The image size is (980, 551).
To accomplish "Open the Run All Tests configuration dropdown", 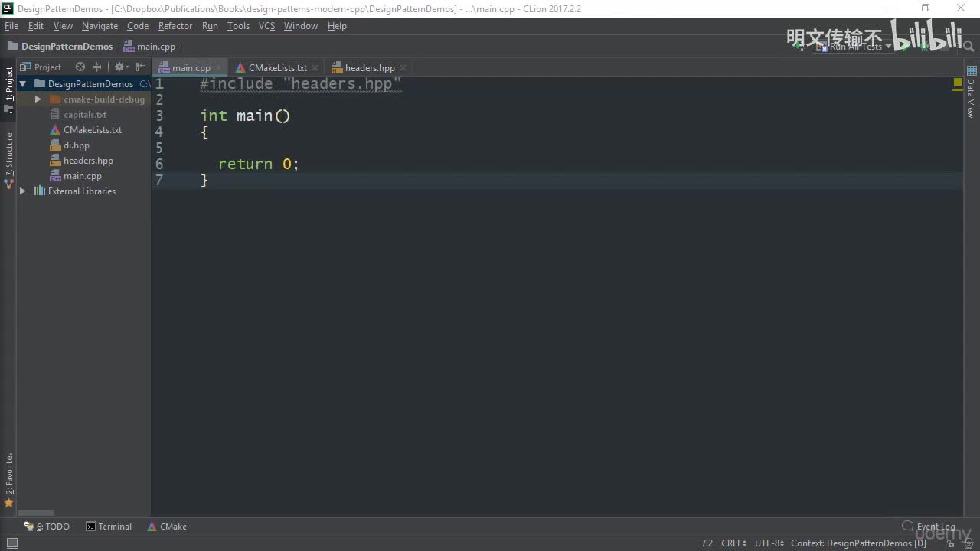I will [x=855, y=47].
